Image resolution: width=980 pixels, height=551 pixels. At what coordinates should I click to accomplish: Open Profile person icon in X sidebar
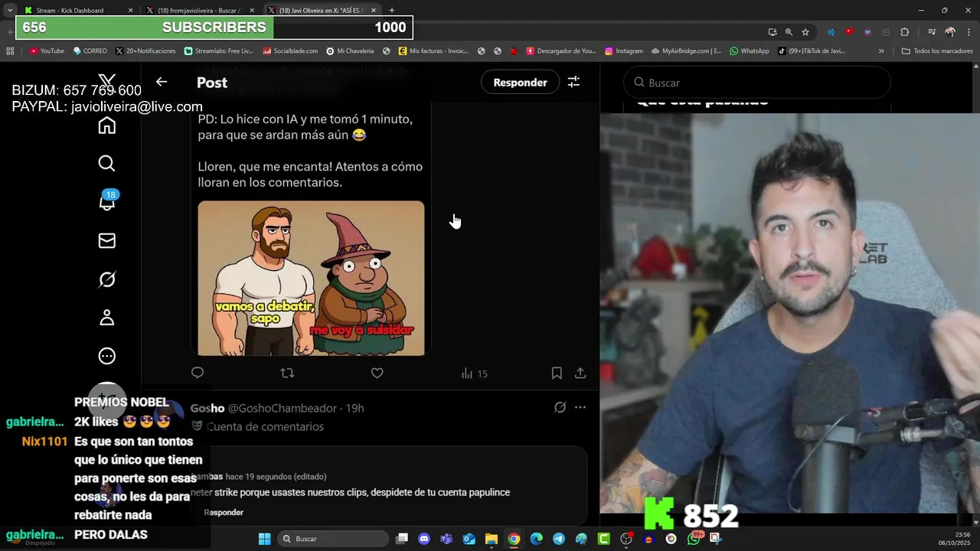(x=107, y=318)
